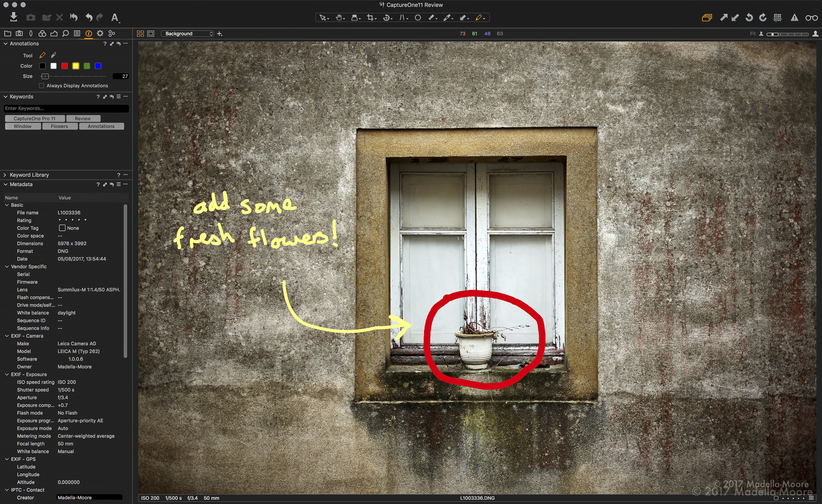Enable Always Display Annotations checkbox
This screenshot has width=822, height=504.
click(42, 86)
